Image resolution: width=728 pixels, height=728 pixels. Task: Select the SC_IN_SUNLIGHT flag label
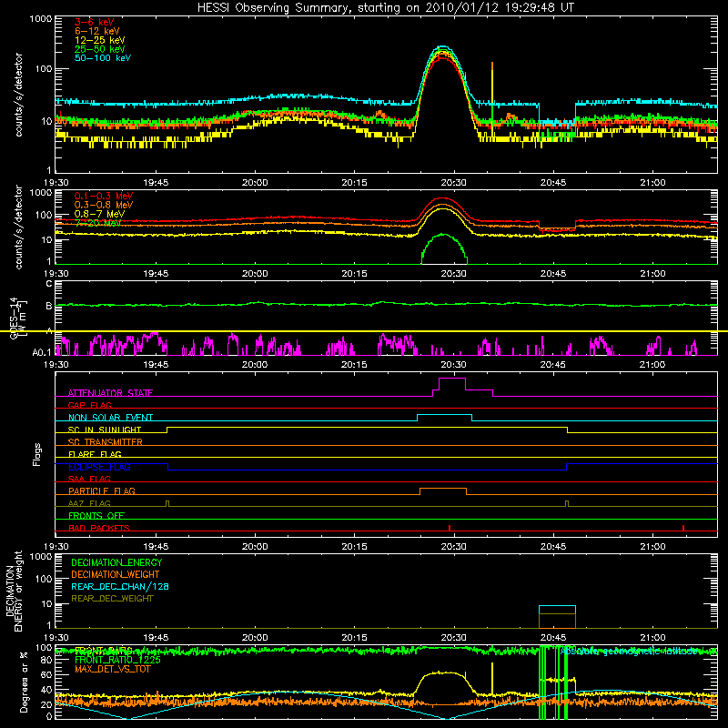pyautogui.click(x=105, y=430)
